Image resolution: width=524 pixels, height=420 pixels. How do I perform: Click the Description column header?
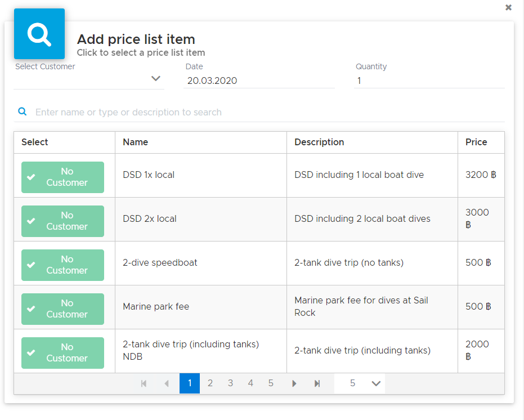coord(372,142)
